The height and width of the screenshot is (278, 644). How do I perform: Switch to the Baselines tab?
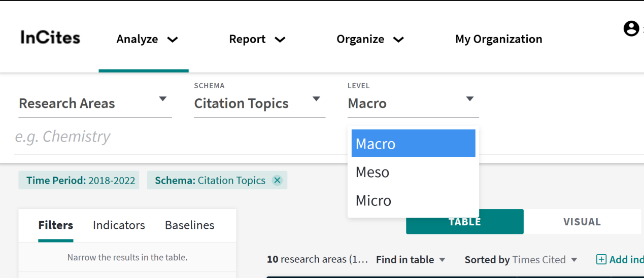[189, 225]
